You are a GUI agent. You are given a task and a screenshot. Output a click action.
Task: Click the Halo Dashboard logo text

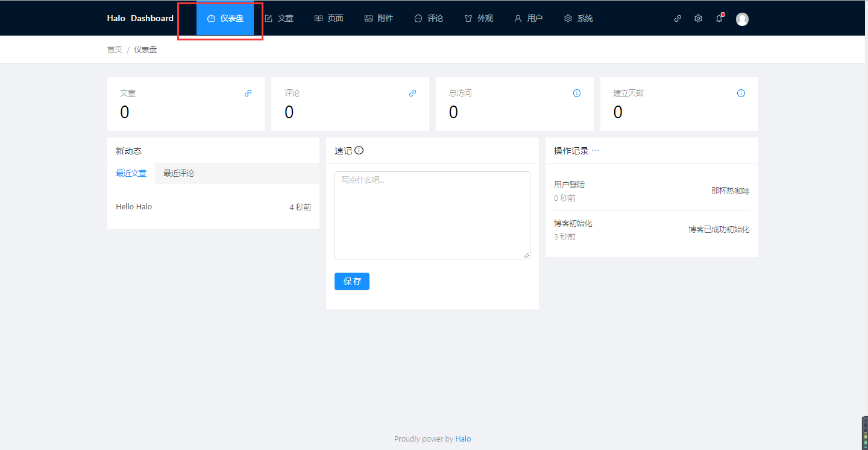click(x=140, y=18)
